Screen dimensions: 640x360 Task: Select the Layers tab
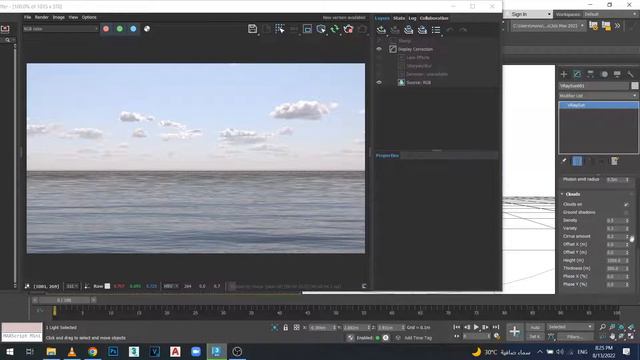(x=382, y=18)
